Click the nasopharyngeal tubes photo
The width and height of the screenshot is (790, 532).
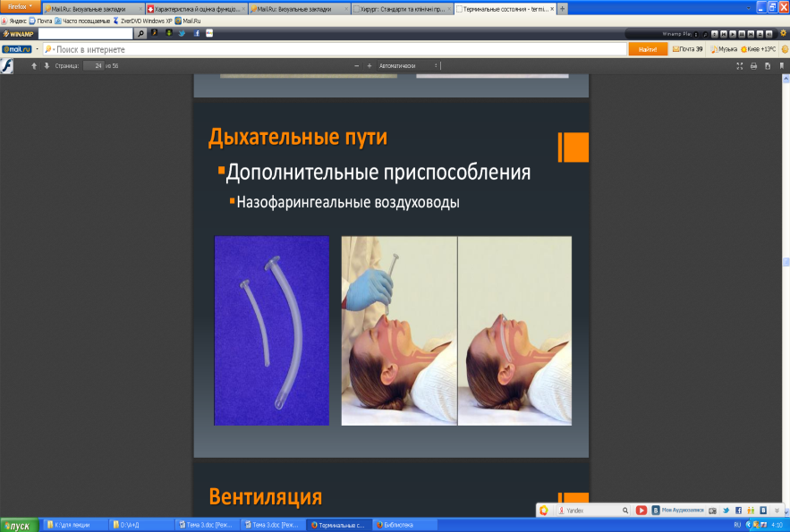272,331
